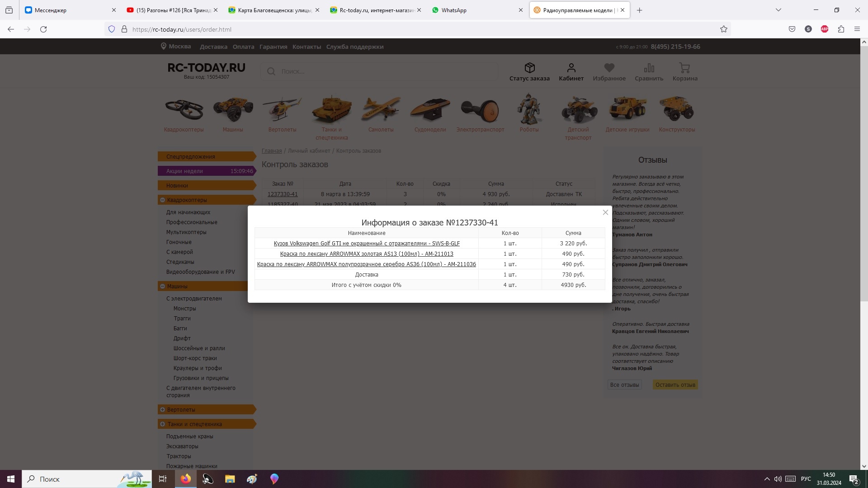
Task: Open the list all tabs dropdown
Action: coord(778,10)
